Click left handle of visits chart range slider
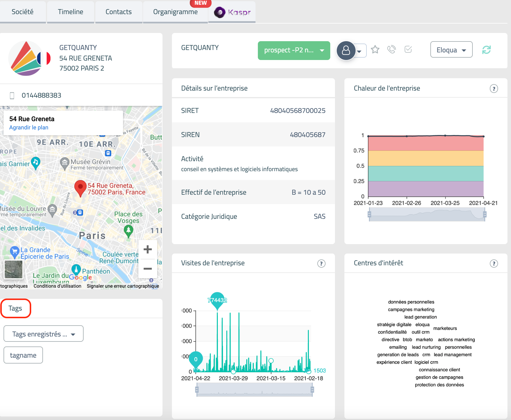The width and height of the screenshot is (511, 420). (197, 390)
